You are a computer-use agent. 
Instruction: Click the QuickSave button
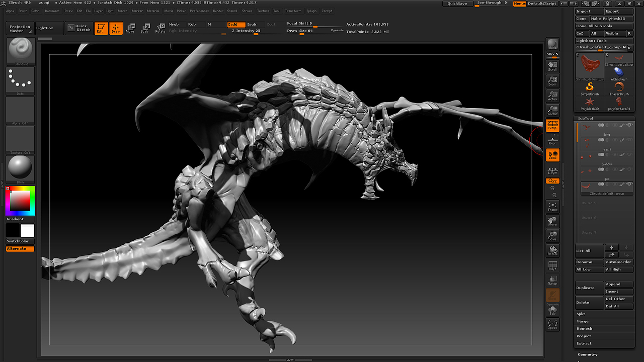point(457,4)
